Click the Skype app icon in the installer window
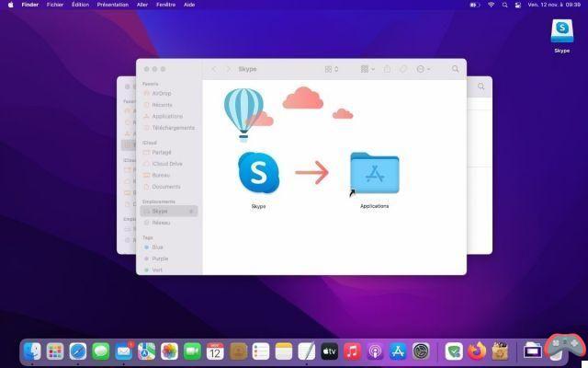 pyautogui.click(x=259, y=173)
